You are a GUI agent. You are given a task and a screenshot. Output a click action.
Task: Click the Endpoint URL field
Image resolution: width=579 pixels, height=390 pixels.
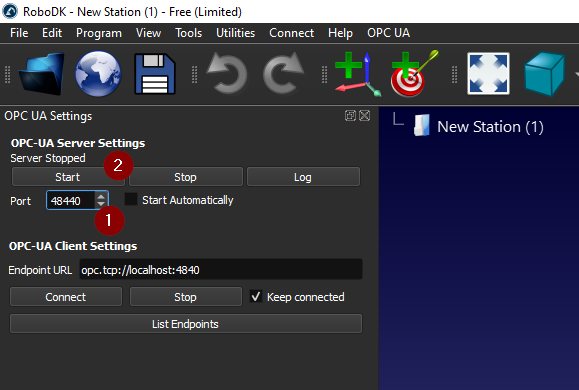point(221,270)
